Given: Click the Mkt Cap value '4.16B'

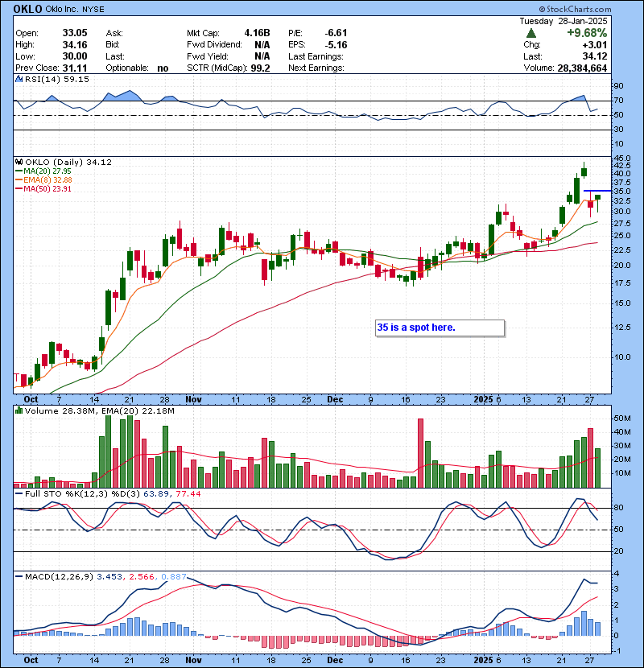Looking at the screenshot, I should [257, 33].
